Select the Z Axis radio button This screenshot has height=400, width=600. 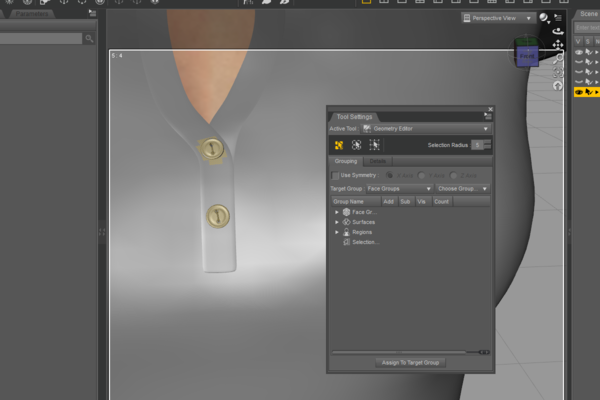click(x=453, y=175)
